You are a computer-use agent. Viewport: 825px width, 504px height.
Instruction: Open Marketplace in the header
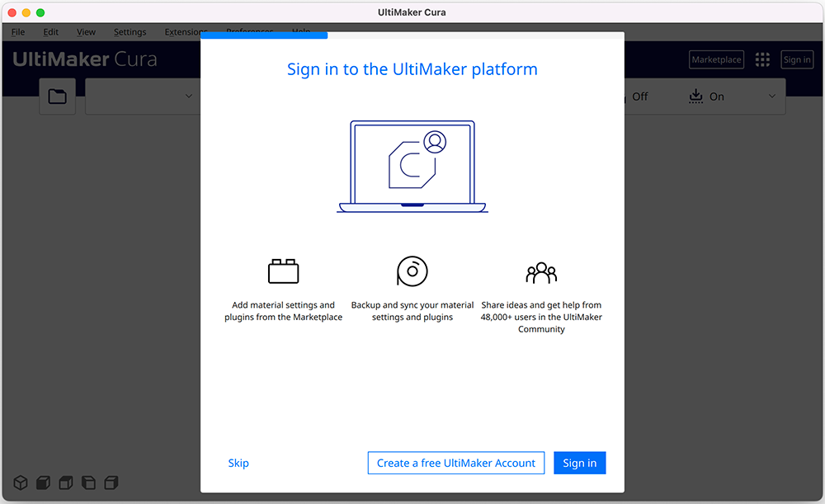pos(717,59)
